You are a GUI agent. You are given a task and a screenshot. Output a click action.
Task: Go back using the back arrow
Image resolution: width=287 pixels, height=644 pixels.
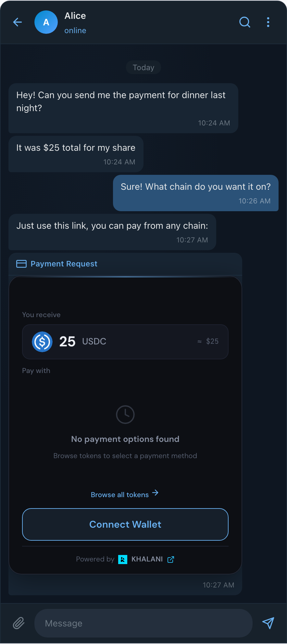[17, 22]
